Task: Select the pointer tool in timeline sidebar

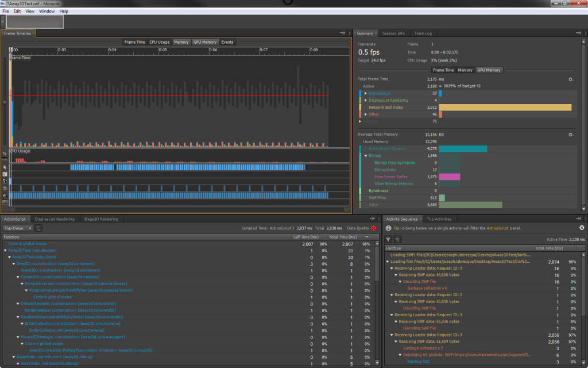Action: tap(5, 167)
